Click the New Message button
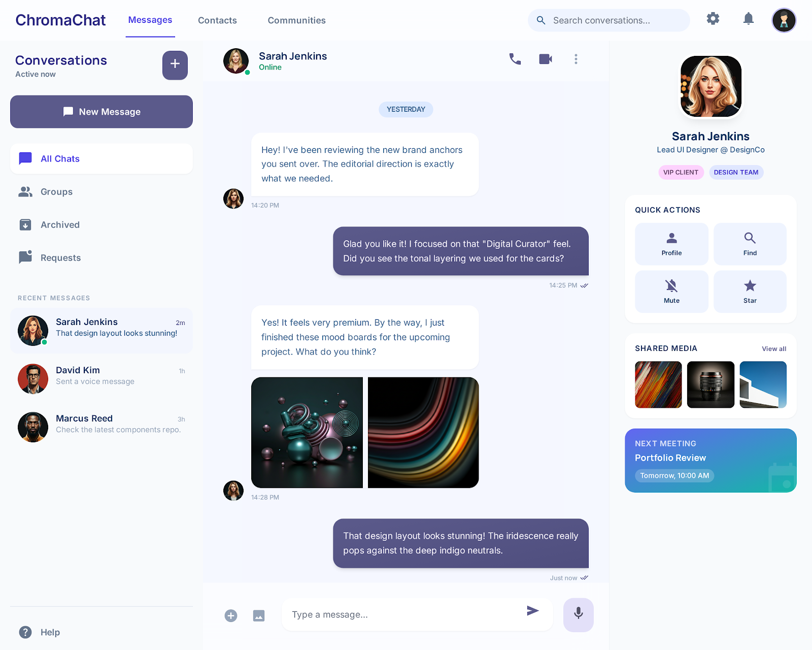Viewport: 812px width, 650px height. tap(101, 112)
